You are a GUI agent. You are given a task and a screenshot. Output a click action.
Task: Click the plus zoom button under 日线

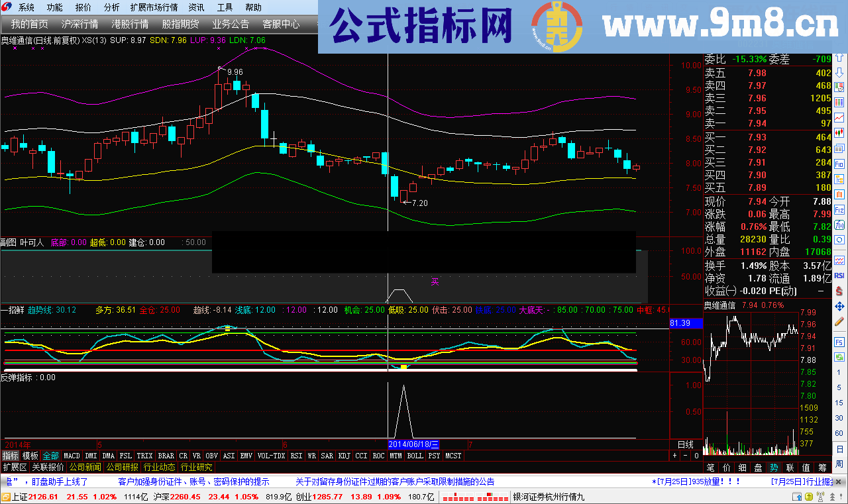point(674,456)
